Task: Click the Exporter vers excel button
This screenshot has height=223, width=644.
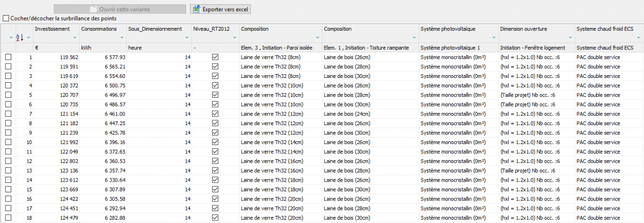Action: pyautogui.click(x=221, y=9)
